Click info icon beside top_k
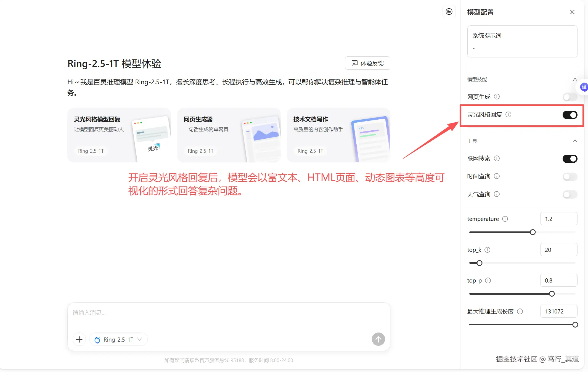The image size is (588, 372). click(488, 250)
